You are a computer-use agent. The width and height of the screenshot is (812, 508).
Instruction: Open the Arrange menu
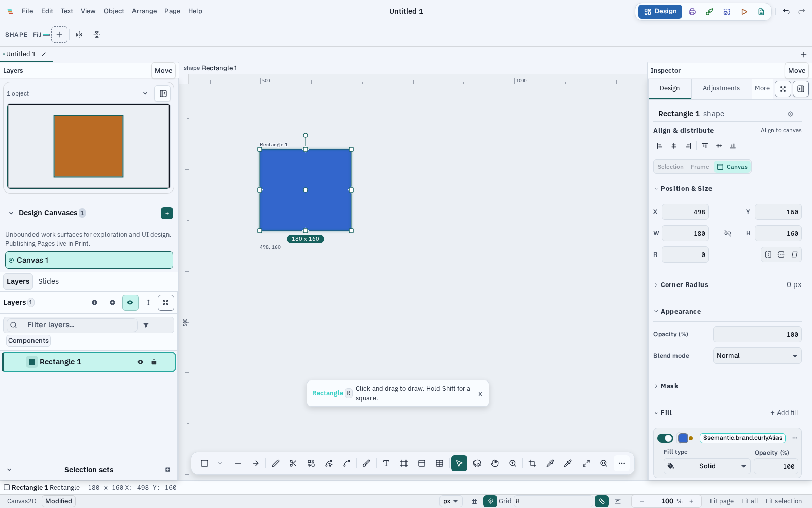[x=144, y=11]
